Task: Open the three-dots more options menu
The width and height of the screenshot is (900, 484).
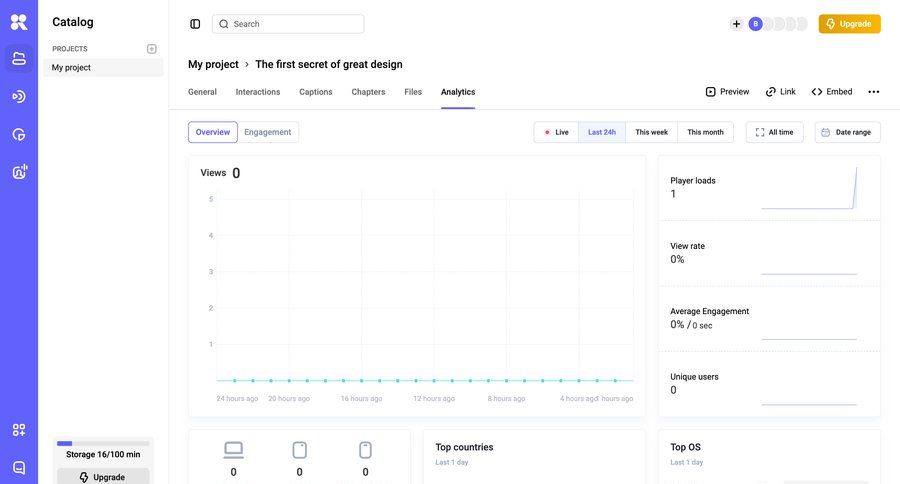Action: coord(874,92)
